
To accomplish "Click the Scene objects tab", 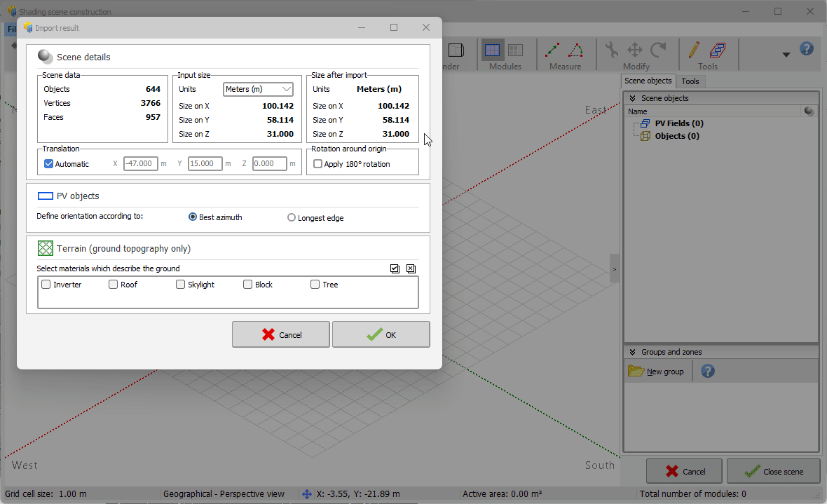I will [x=648, y=81].
